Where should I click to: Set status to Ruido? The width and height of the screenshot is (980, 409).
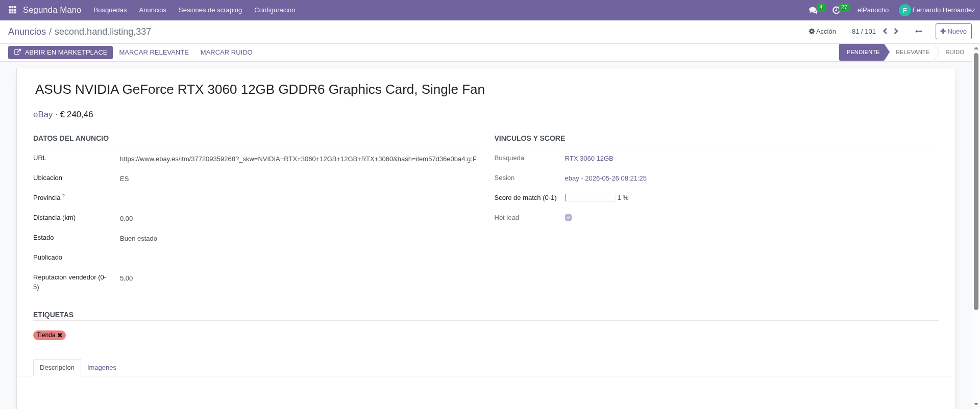point(954,52)
